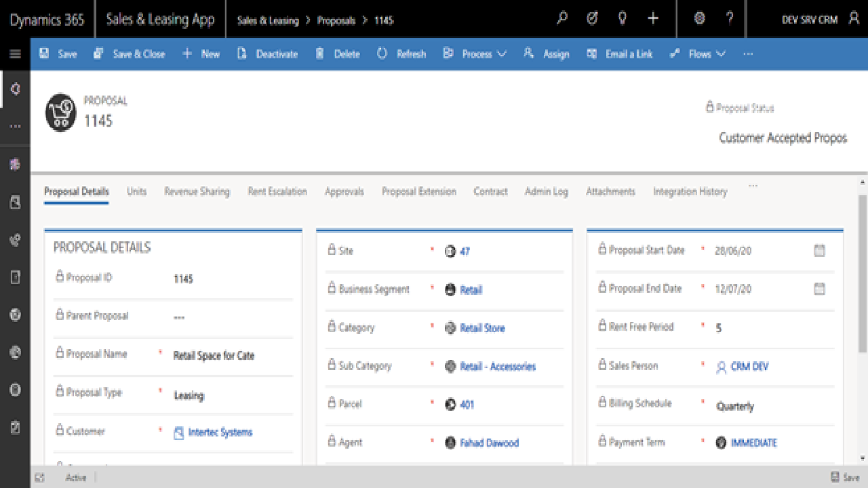868x488 pixels.
Task: Open the Attachments tab
Action: point(610,192)
